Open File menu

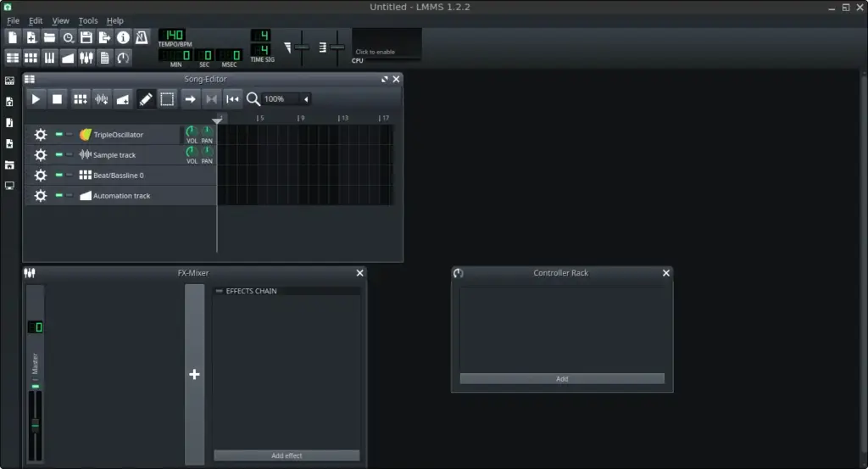(x=13, y=20)
